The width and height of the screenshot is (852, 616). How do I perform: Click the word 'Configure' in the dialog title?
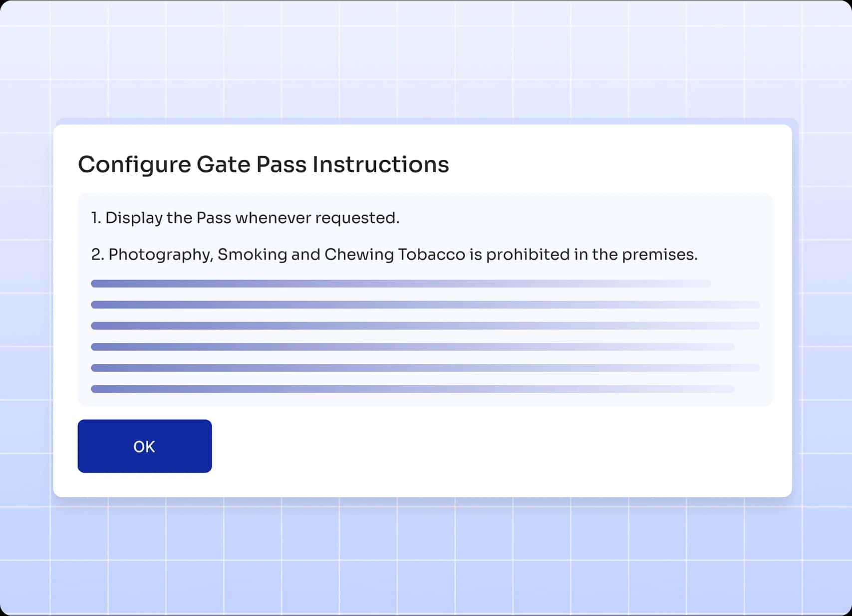coord(134,164)
